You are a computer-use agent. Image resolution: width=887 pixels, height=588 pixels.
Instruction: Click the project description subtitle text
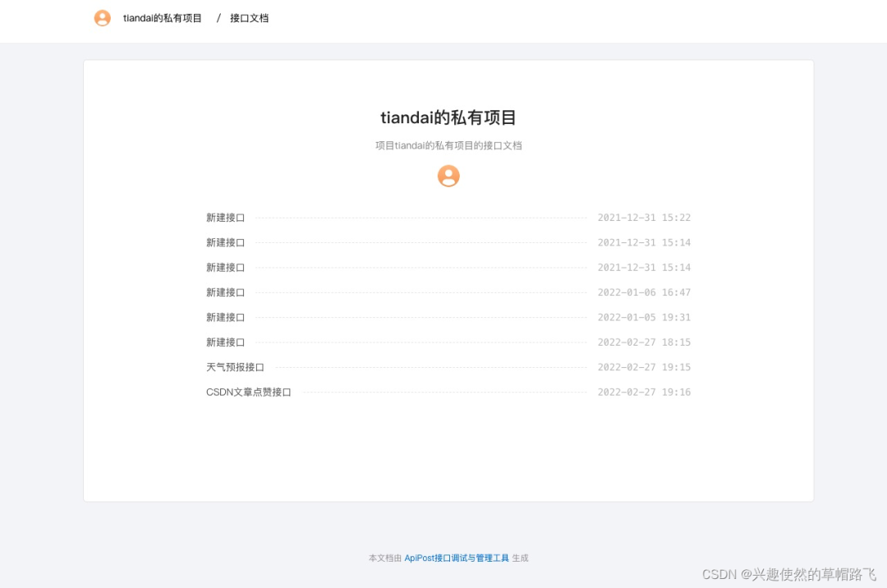[448, 145]
